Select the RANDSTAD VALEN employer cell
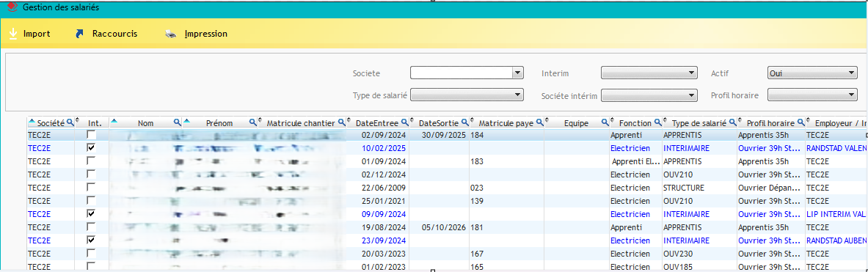Screen dimensions: 868x272 click(836, 147)
